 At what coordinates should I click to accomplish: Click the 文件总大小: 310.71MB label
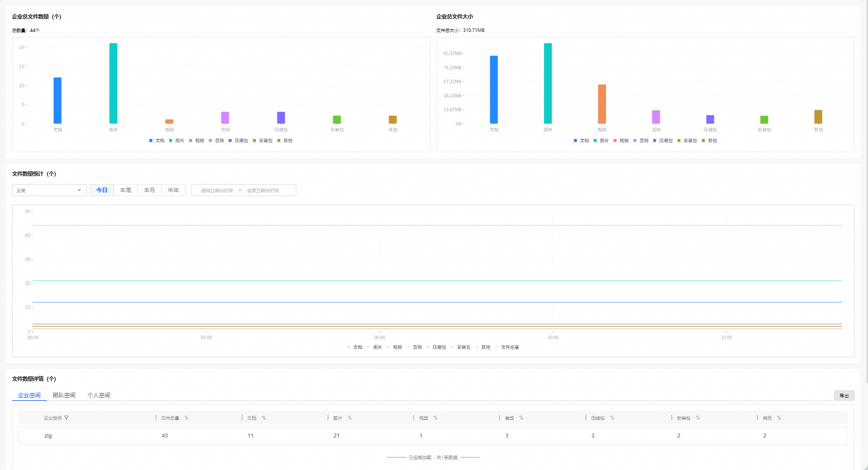pos(460,30)
